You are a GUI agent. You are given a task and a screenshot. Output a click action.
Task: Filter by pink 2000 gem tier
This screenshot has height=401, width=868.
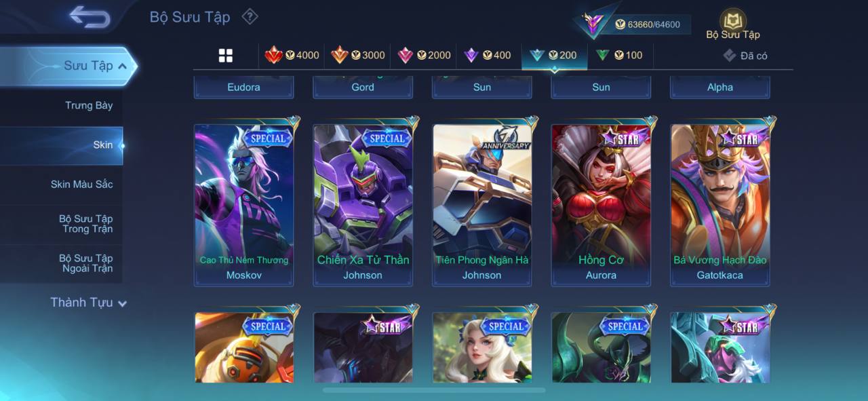(424, 56)
